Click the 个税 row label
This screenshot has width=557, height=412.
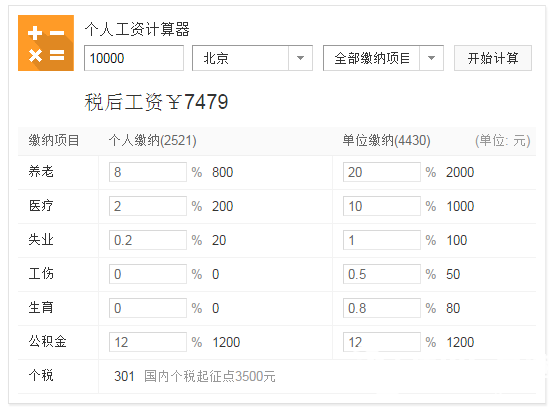pyautogui.click(x=41, y=375)
